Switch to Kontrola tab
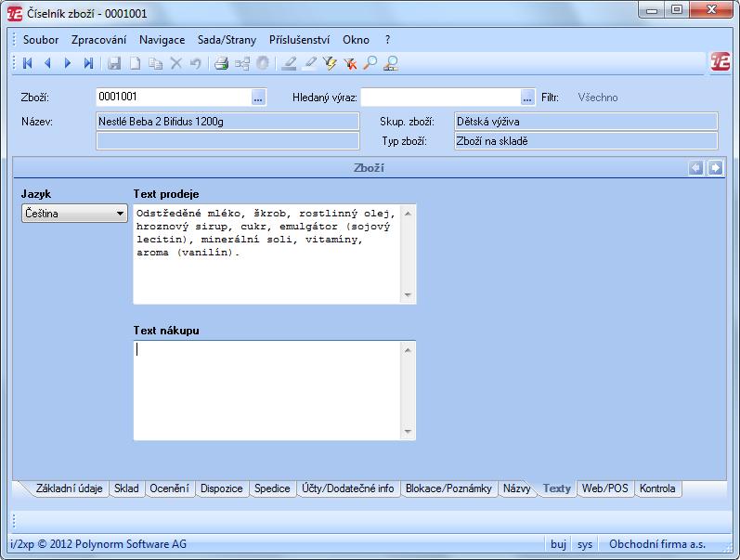 (x=657, y=488)
